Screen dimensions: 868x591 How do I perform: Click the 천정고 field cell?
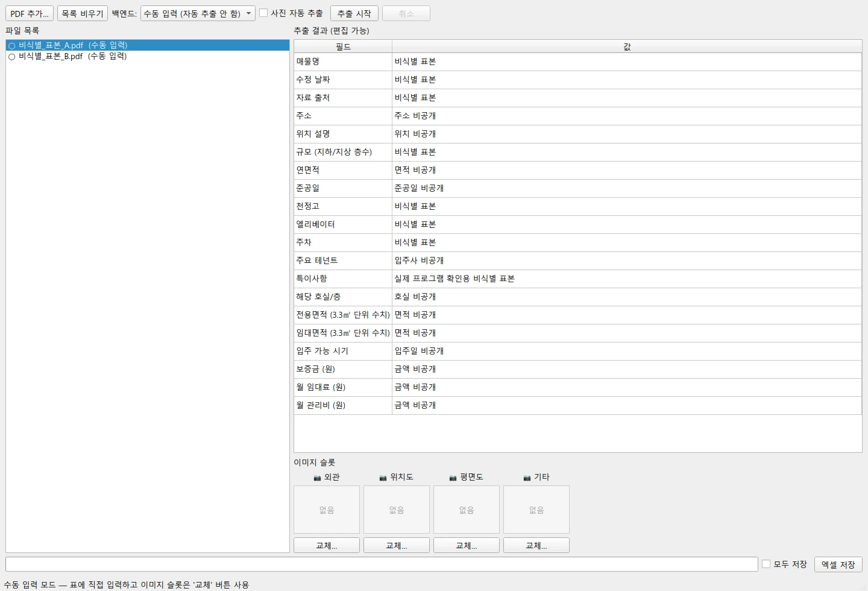click(343, 206)
